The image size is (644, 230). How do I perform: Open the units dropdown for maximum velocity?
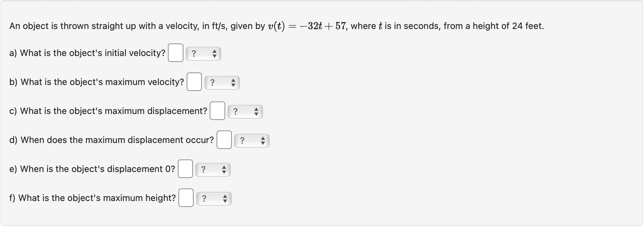(222, 82)
